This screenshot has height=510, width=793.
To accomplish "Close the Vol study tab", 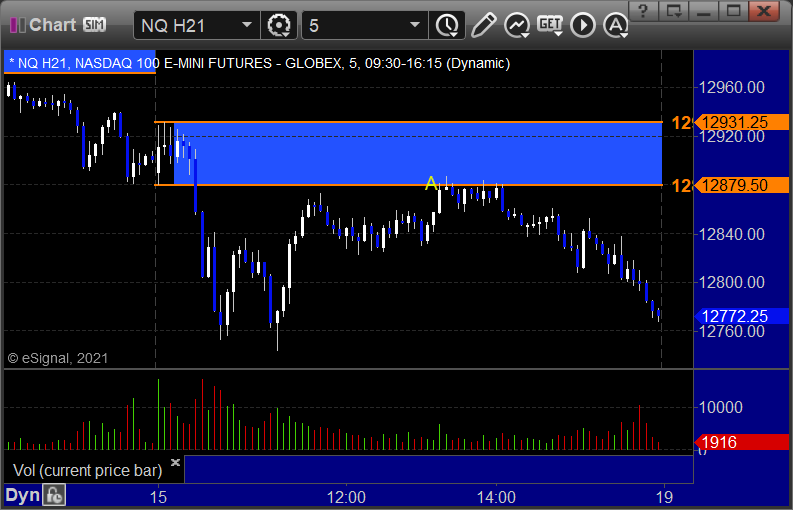I will pos(175,462).
